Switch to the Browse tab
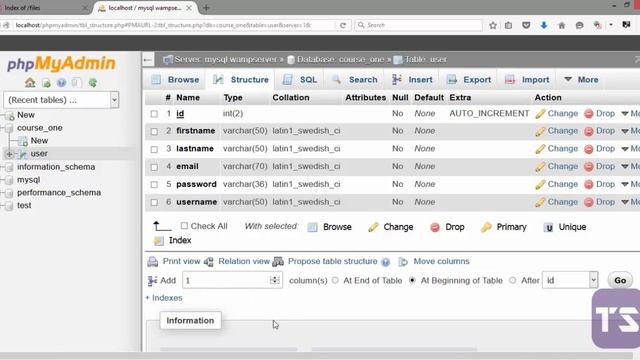Image resolution: width=640 pixels, height=360 pixels. 176,80
